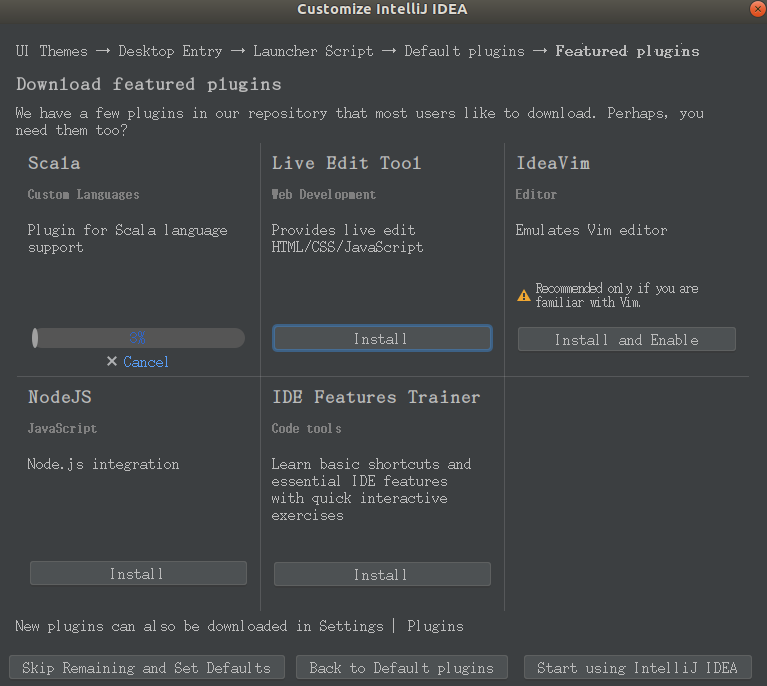Close the Customize IntelliJ IDEA window

point(758,9)
